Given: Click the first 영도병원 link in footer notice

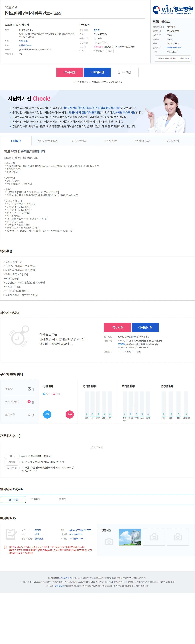Looking at the screenshot, I should click(x=65, y=578).
